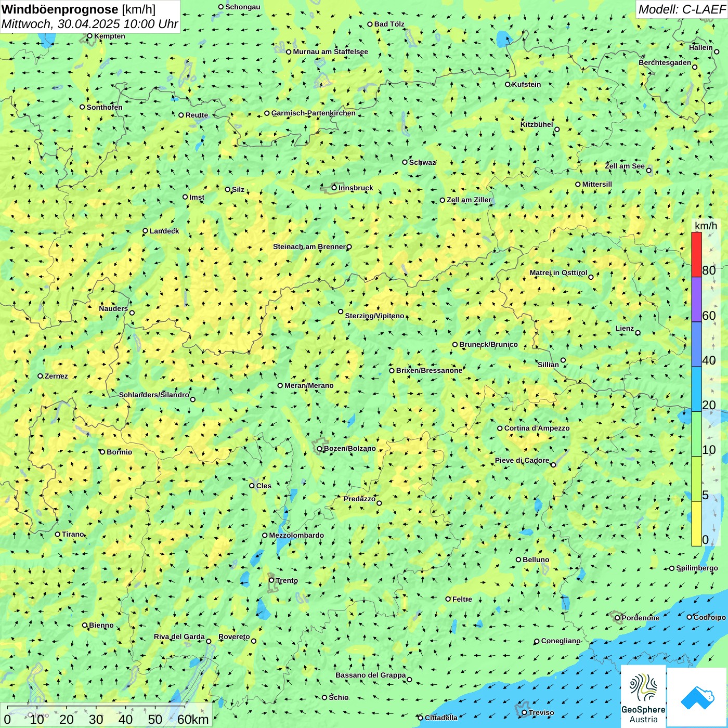Click the Belluno station circle

click(x=518, y=560)
